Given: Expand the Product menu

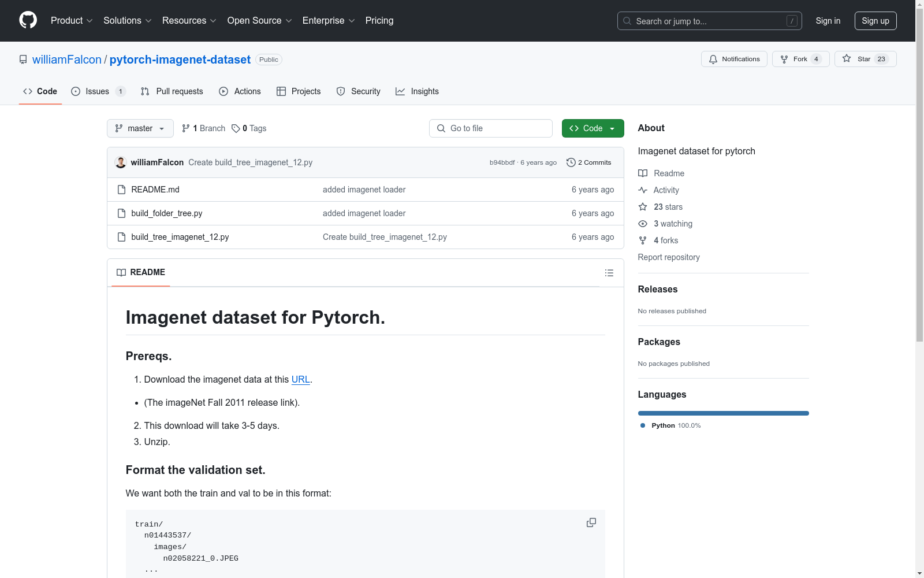Looking at the screenshot, I should point(72,21).
